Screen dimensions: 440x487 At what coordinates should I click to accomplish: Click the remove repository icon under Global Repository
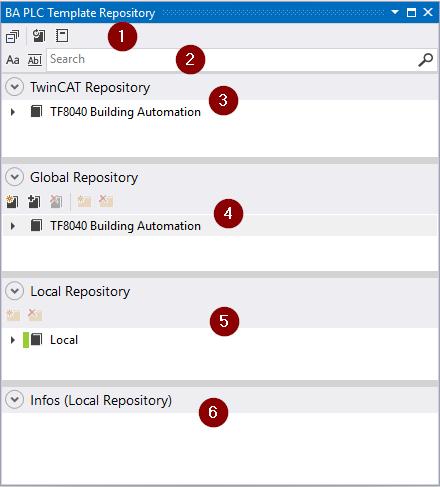pyautogui.click(x=56, y=202)
